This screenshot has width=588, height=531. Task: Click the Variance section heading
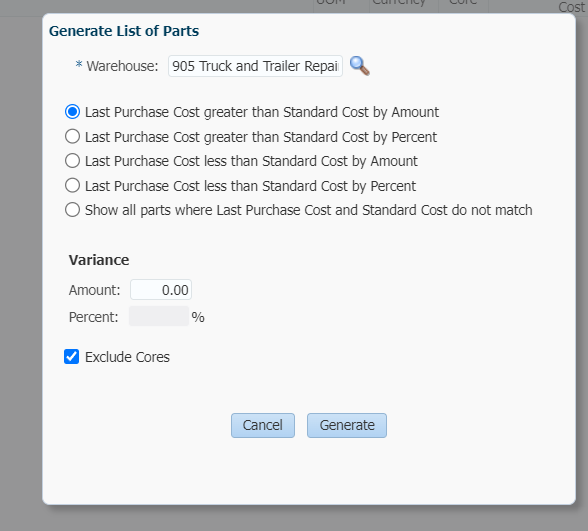coord(99,260)
